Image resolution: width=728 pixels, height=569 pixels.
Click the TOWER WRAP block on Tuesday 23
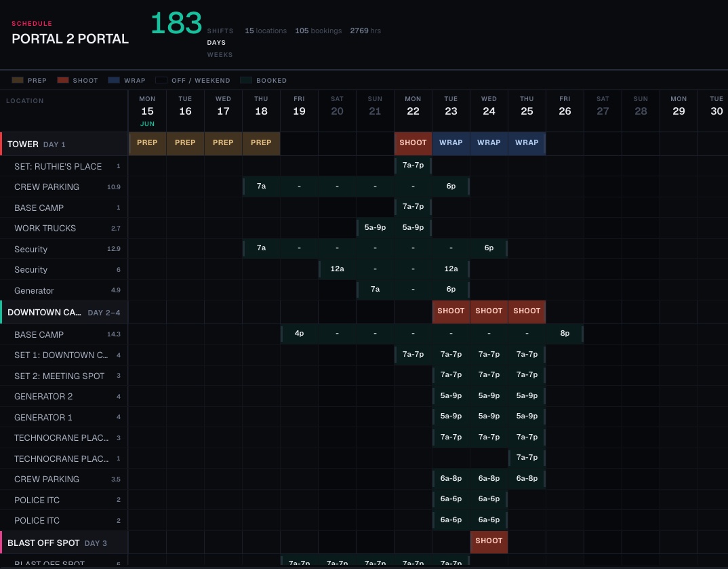coord(451,143)
